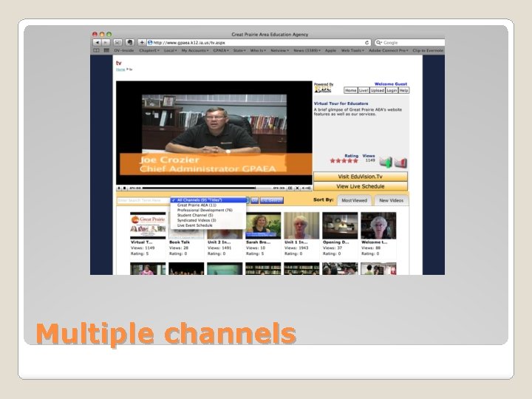The width and height of the screenshot is (532, 399).
Task: Switch to the New Videos tab
Action: click(391, 200)
